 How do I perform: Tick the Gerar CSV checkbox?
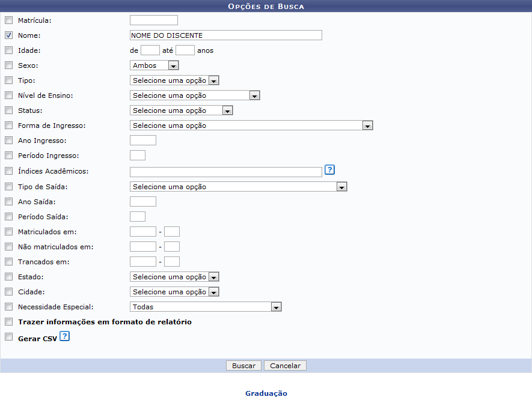[x=8, y=338]
